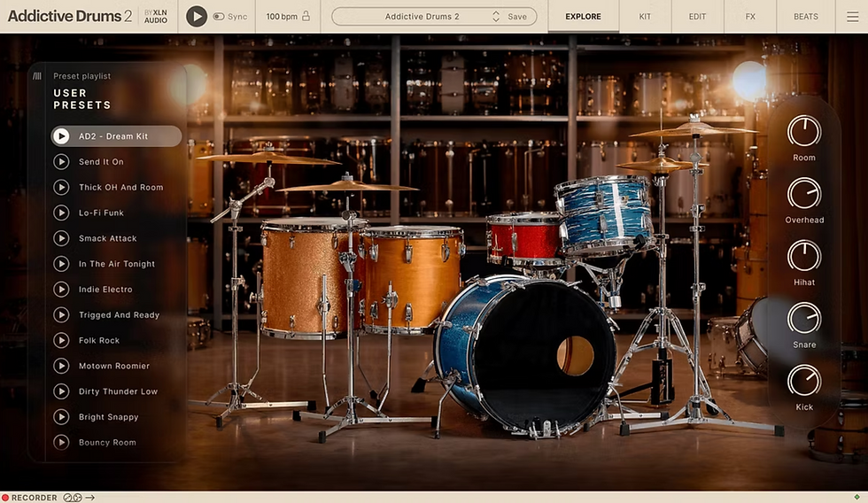Select the 'Lo-Fi Funk' preset name
Image resolution: width=868 pixels, height=503 pixels.
pyautogui.click(x=101, y=213)
